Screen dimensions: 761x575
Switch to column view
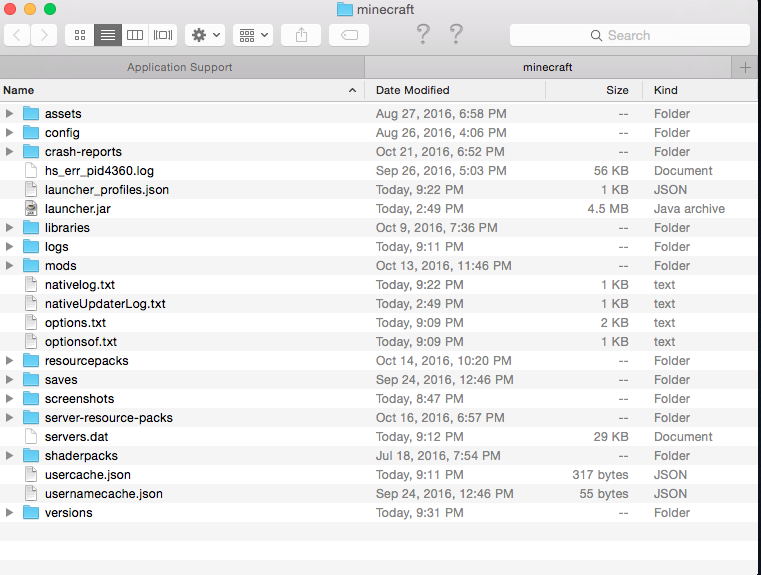pos(135,35)
